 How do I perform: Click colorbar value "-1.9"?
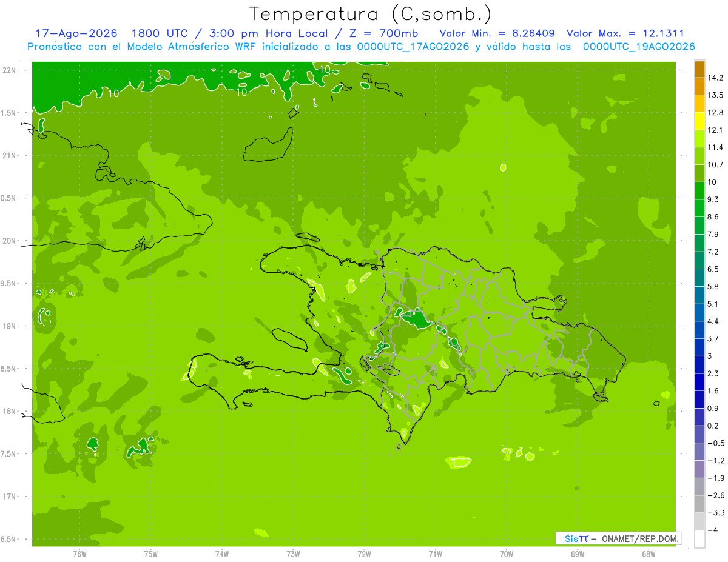click(716, 478)
